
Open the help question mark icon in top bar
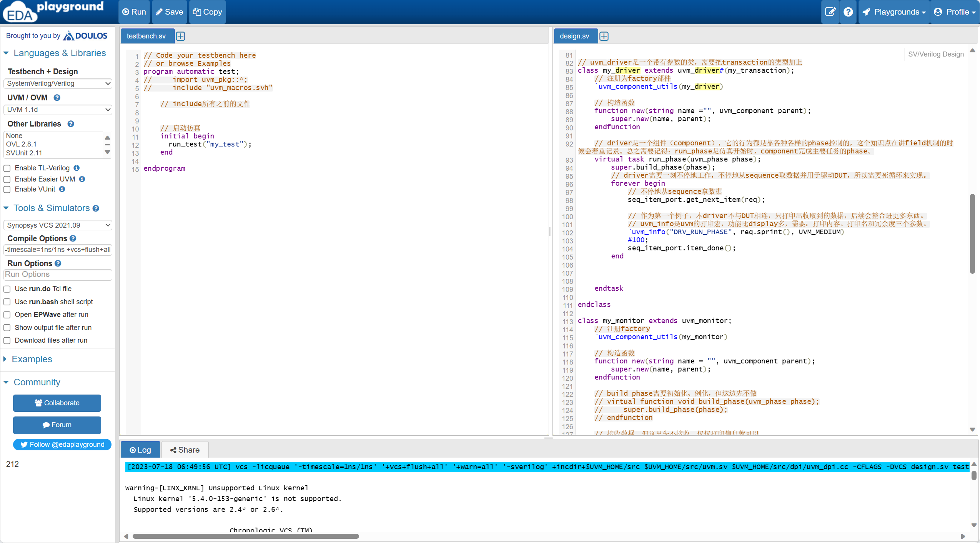point(848,12)
